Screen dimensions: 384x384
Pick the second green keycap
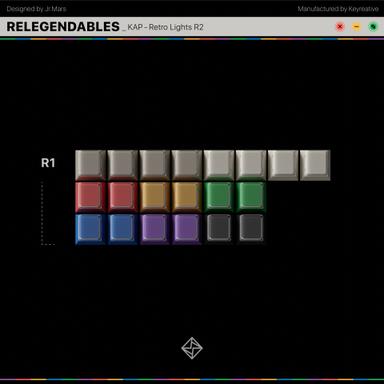pos(251,197)
